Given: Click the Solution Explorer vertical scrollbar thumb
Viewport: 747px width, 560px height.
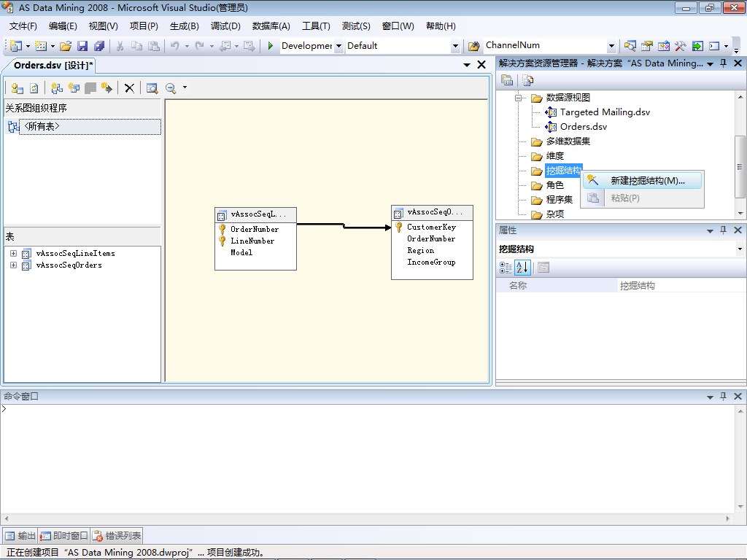Looking at the screenshot, I should pos(740,166).
